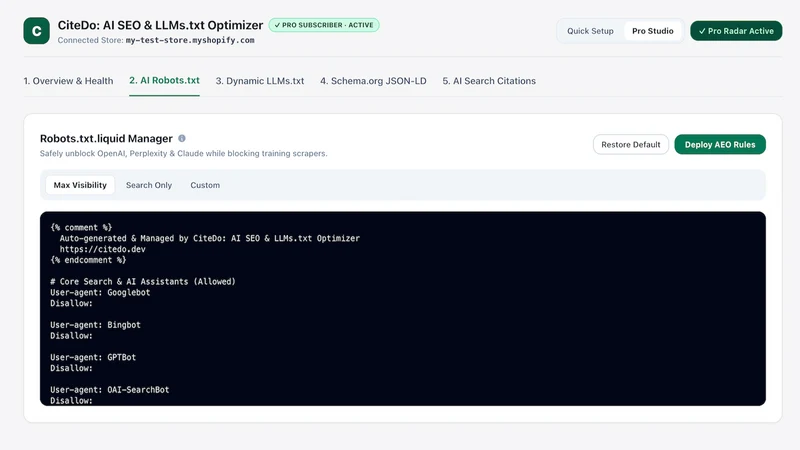Click the https://citedo.dev line in code

[x=103, y=249]
